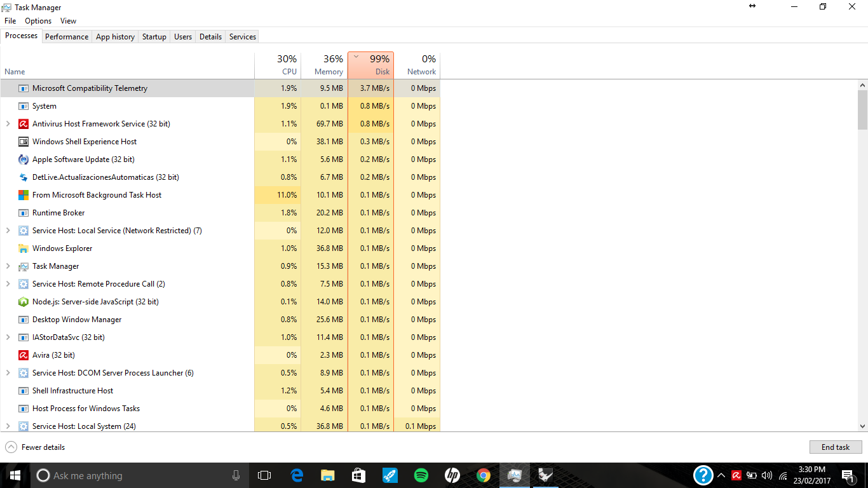Launch Microsoft Edge from the taskbar
The width and height of the screenshot is (868, 488).
point(297,475)
